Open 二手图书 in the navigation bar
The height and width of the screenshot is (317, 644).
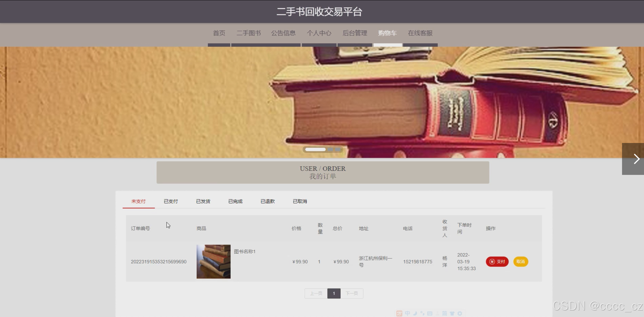click(x=248, y=33)
